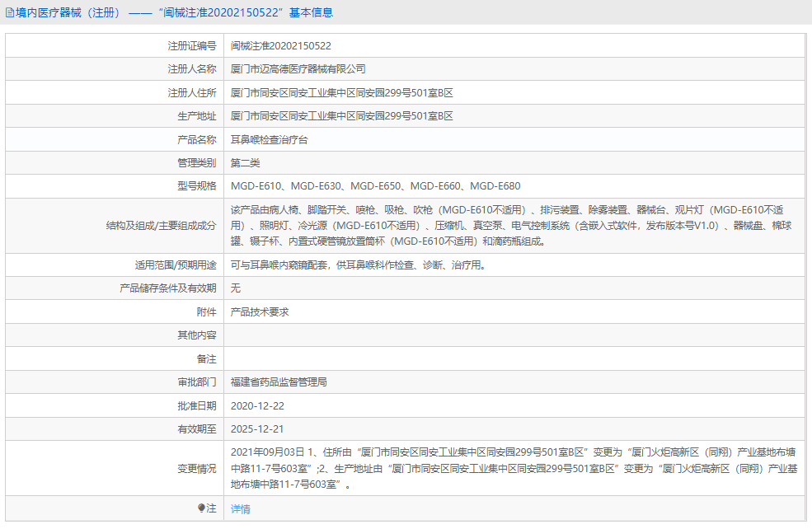The width and height of the screenshot is (812, 529).
Task: Click the 产品储存条件及有效期 label
Action: (168, 288)
